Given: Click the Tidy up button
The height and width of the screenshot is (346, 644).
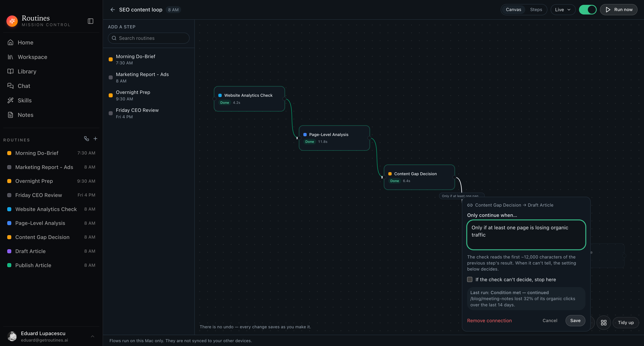Looking at the screenshot, I should coord(626,322).
